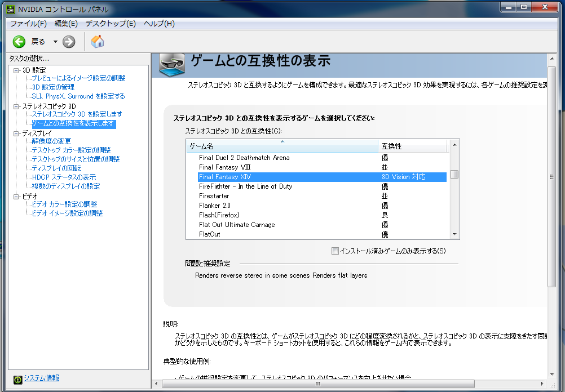565x392 pixels.
Task: Open SLI, PhysX, Surround を設定する link
Action: [x=78, y=96]
